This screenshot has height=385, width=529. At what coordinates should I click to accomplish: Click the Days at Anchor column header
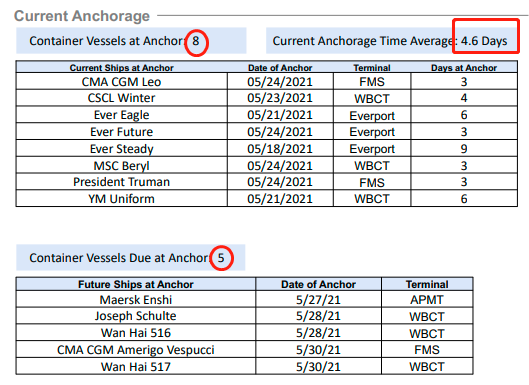(x=464, y=68)
